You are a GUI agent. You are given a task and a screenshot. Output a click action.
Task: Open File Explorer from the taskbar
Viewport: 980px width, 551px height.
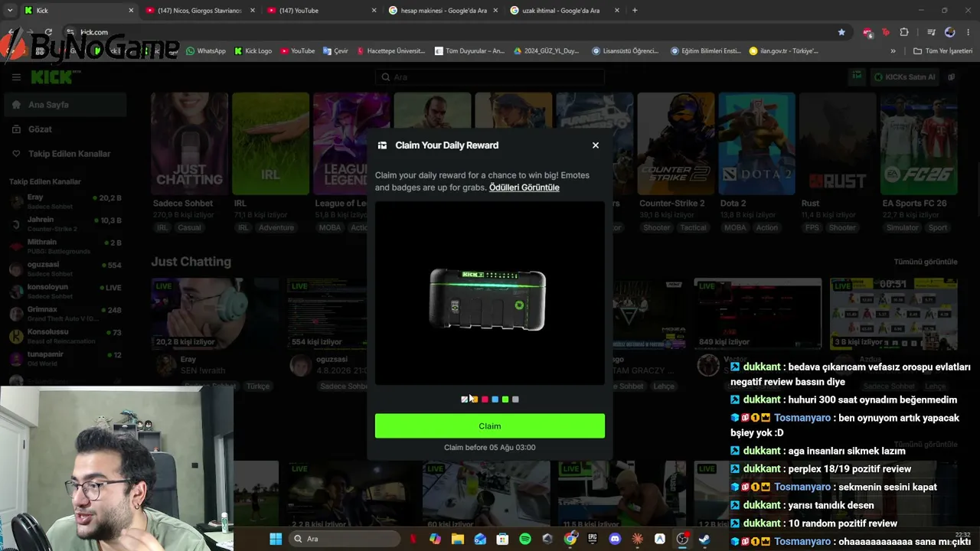click(x=458, y=539)
